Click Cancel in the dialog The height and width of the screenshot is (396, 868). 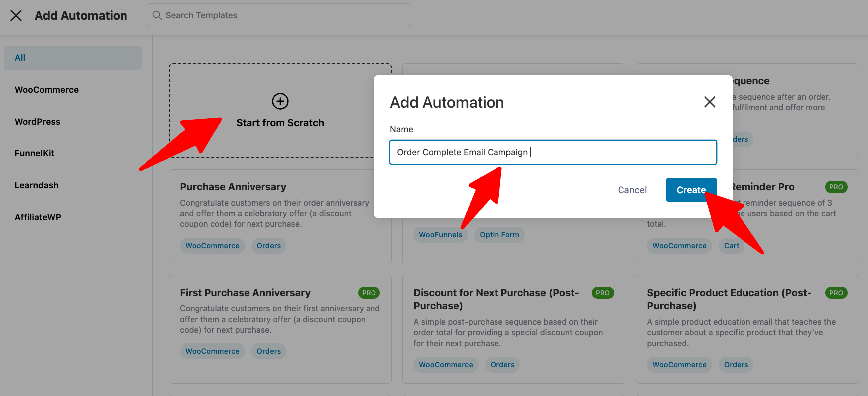coord(632,190)
